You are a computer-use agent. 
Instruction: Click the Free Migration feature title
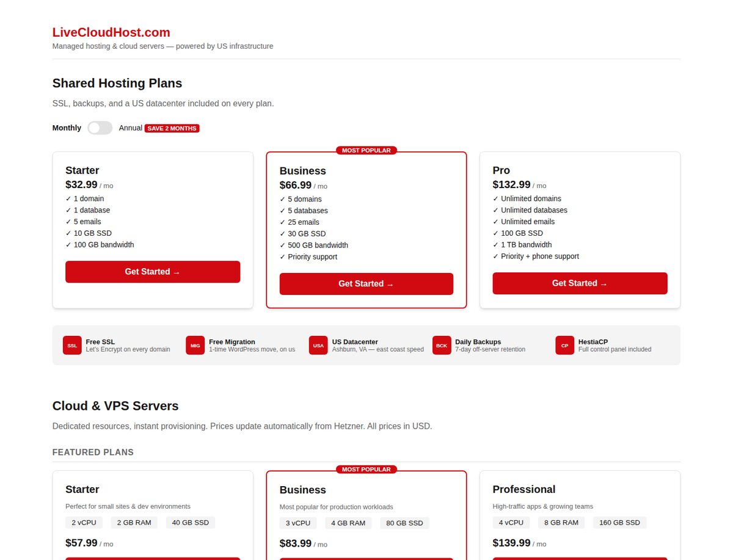point(232,342)
